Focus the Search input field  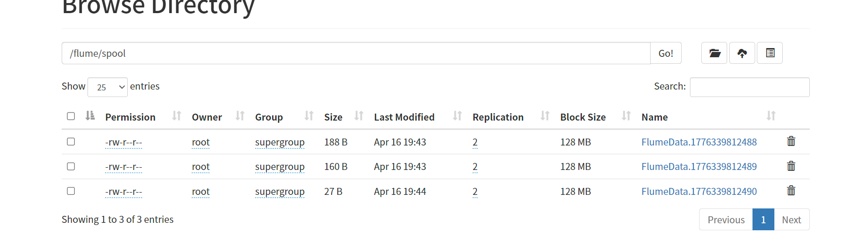749,87
